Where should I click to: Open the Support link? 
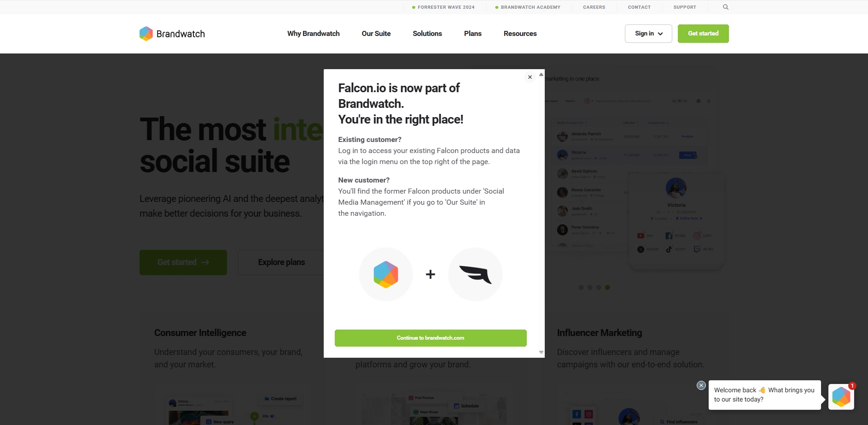685,7
